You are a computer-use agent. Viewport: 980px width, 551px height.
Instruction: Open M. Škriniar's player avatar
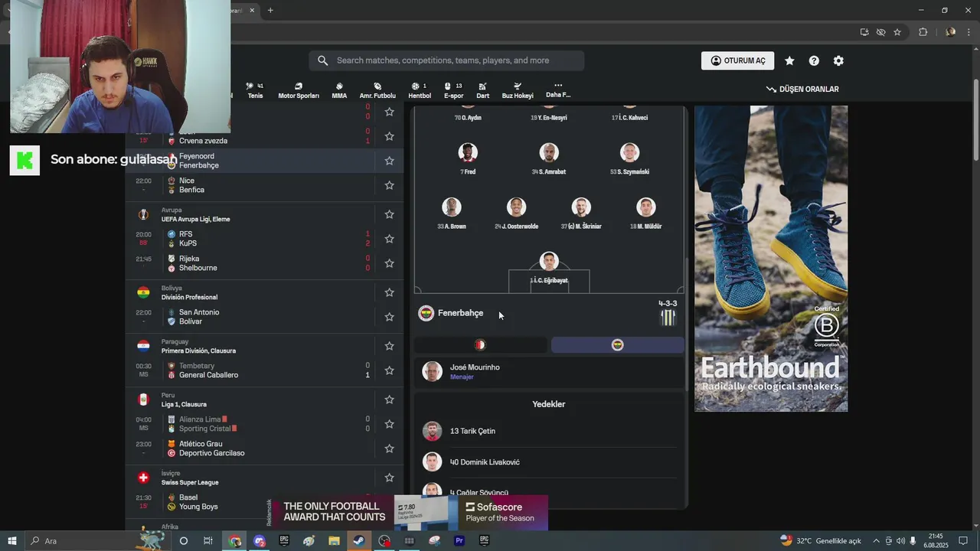581,207
